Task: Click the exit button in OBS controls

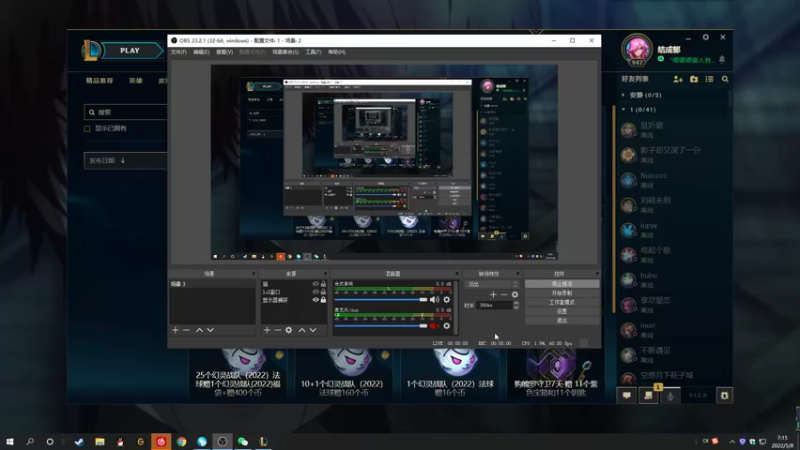Action: (x=562, y=320)
